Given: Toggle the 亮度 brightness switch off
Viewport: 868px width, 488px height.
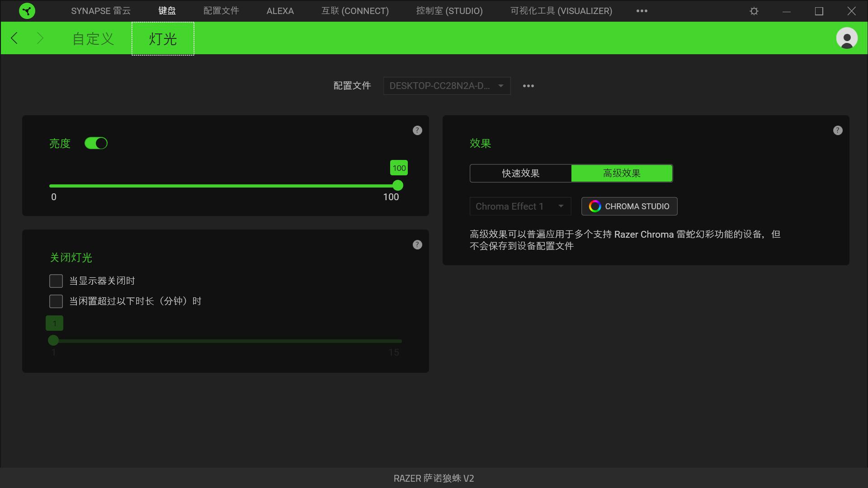Looking at the screenshot, I should (96, 143).
